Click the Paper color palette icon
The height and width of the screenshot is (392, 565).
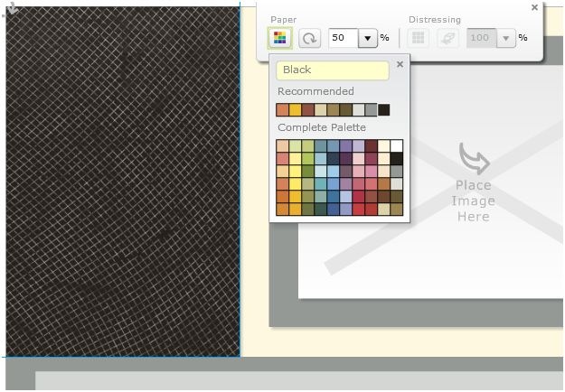point(280,38)
